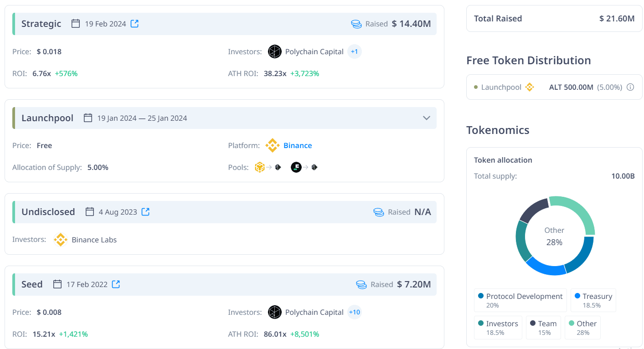The height and width of the screenshot is (349, 644).
Task: Expand +1 more investors in Strategic round
Action: click(x=354, y=51)
